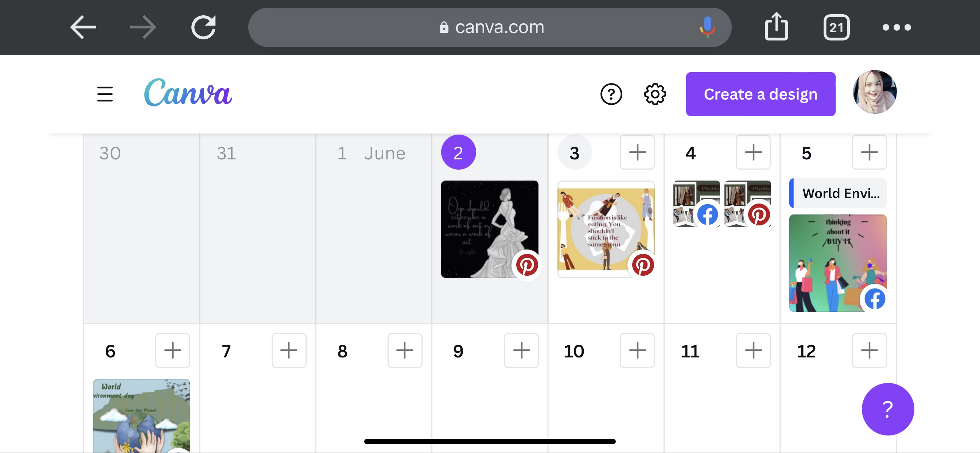Open the World Envi... event on June 5
The image size is (980, 453).
coord(838,193)
